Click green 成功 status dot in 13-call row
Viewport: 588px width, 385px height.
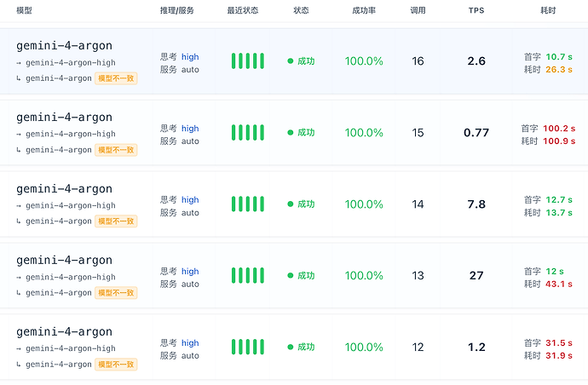click(291, 275)
